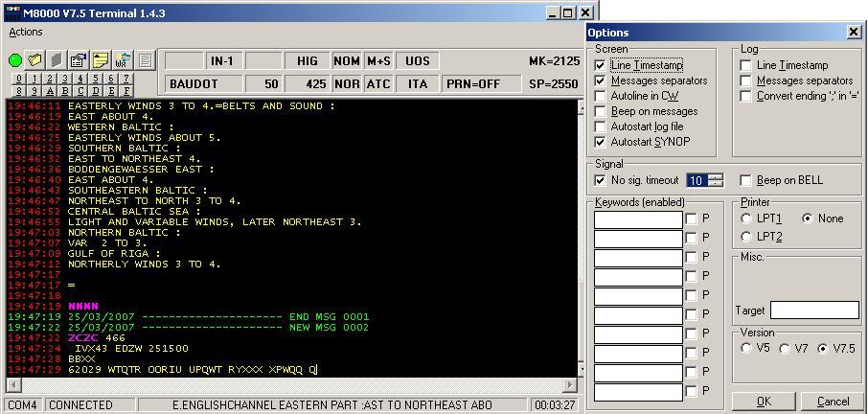Screen dimensions: 868x414
Task: Click memory button F
Action: click(x=126, y=91)
